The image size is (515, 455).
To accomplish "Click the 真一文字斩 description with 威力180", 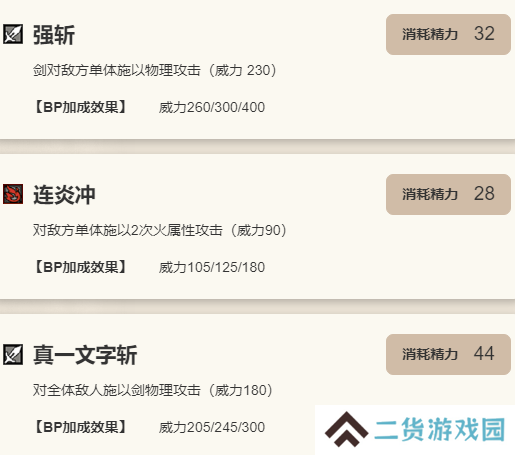I will point(153,390).
